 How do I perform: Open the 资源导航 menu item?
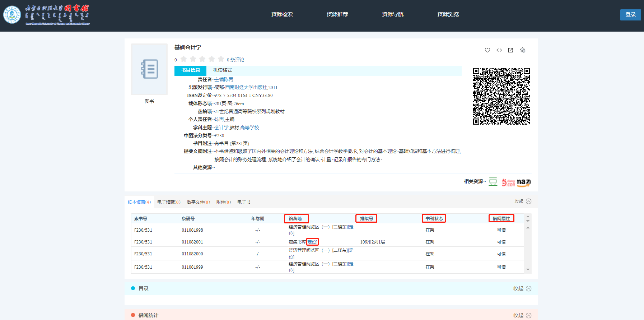392,14
